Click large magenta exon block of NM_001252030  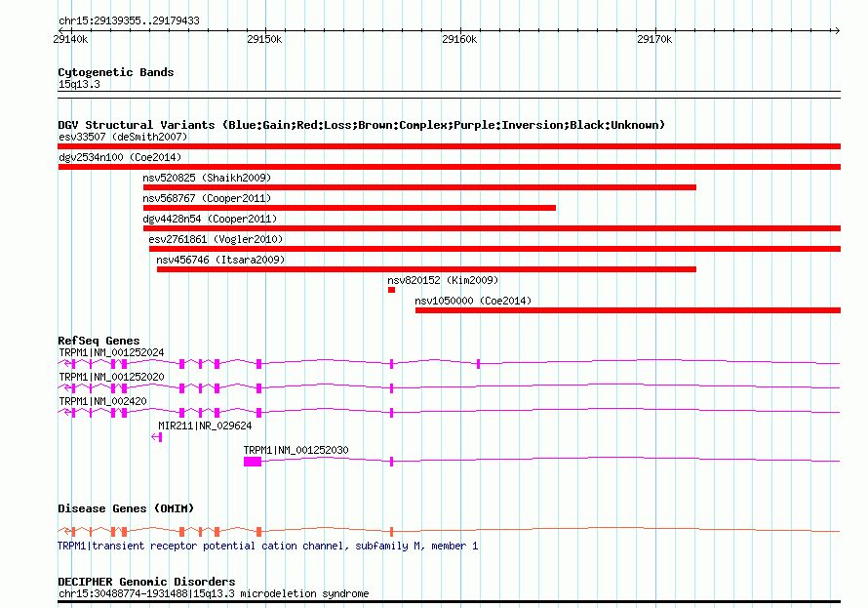pyautogui.click(x=253, y=462)
